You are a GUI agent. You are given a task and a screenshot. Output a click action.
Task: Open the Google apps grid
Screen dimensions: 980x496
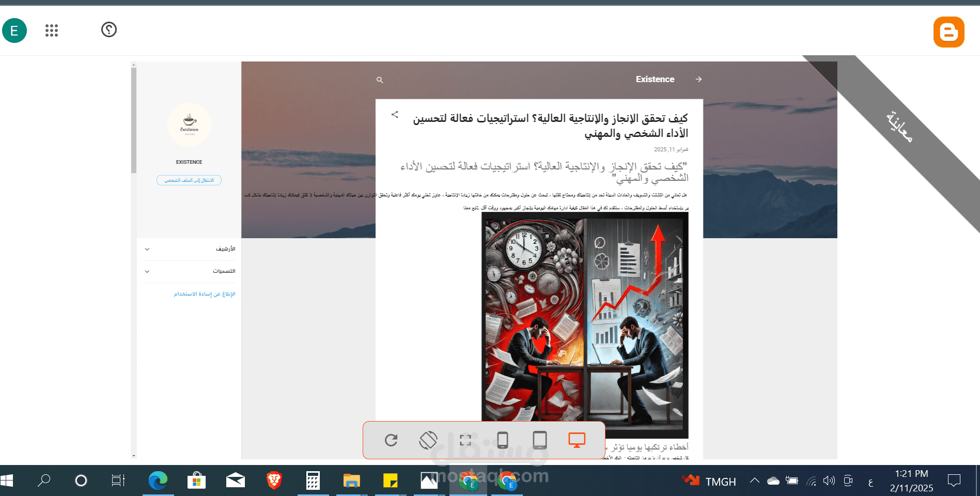[x=52, y=30]
